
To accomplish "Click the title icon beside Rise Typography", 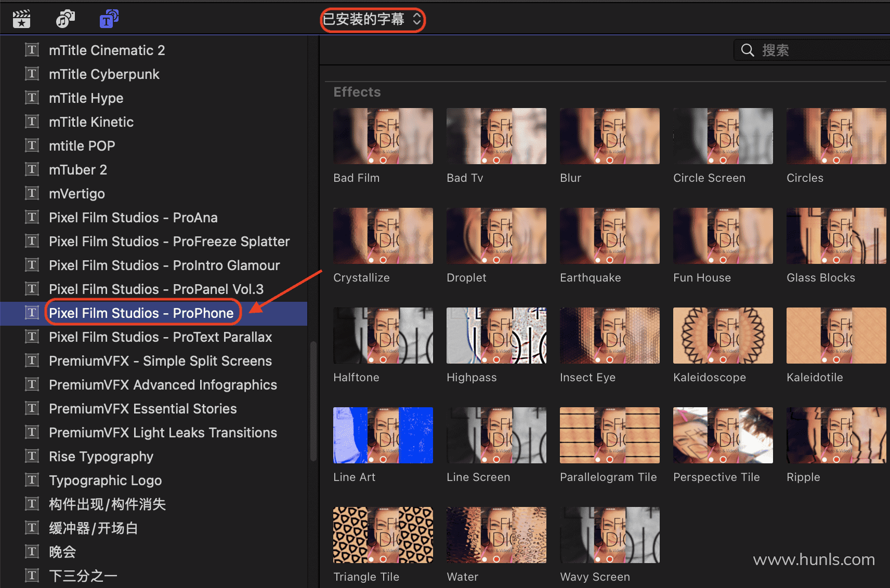I will point(32,456).
